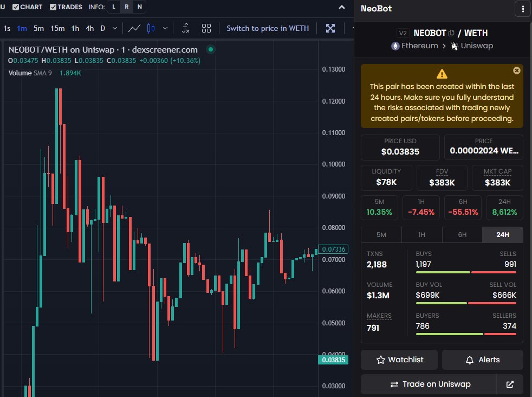Open the multi-chart layout grid icon
532x397 pixels.
click(x=206, y=29)
